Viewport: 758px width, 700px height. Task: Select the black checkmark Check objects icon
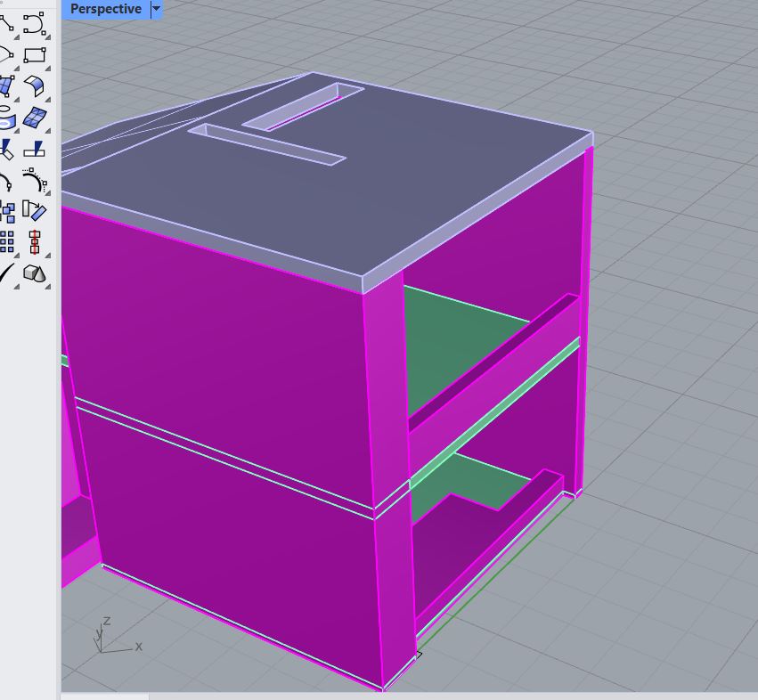[x=7, y=273]
